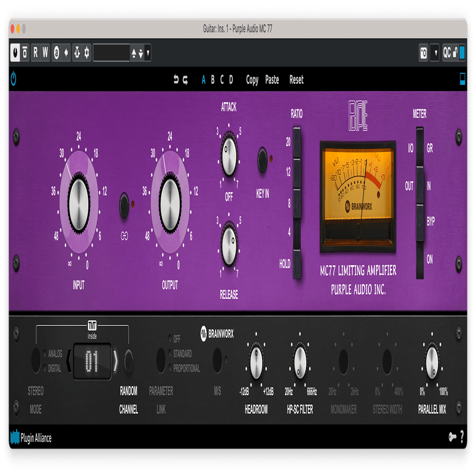Open dropdown next to the camera icon

436,53
